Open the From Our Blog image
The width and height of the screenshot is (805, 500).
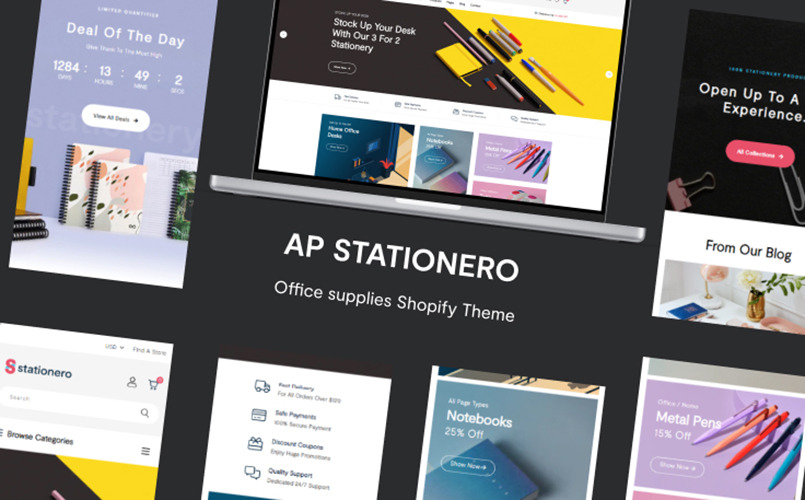(732, 295)
